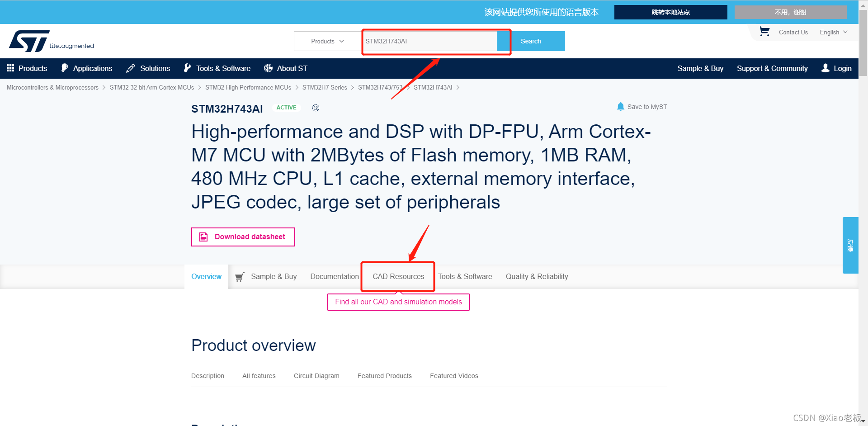Select the Circuit Diagram section link
This screenshot has width=868, height=426.
pos(316,376)
